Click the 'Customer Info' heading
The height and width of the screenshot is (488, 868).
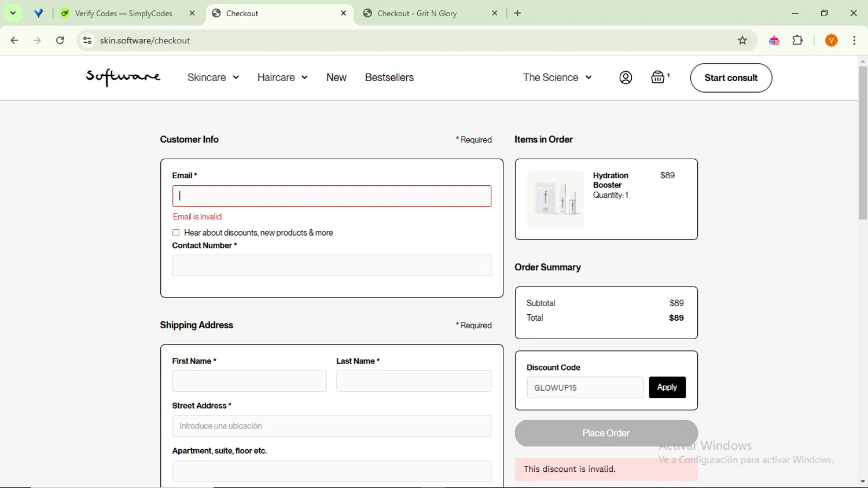pyautogui.click(x=189, y=140)
